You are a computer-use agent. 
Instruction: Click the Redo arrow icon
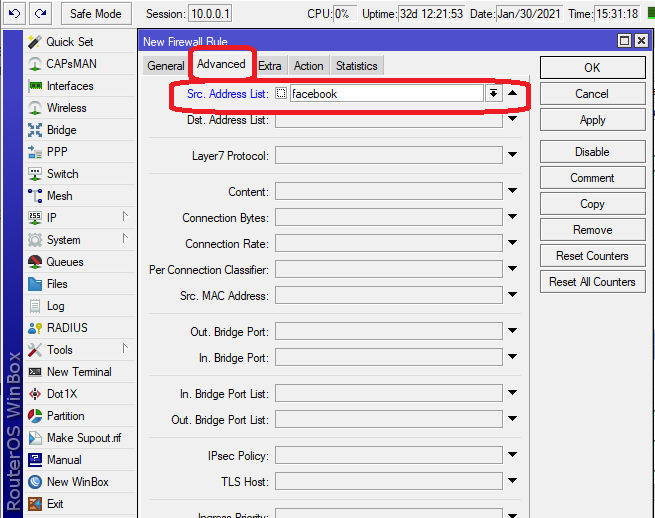point(41,13)
